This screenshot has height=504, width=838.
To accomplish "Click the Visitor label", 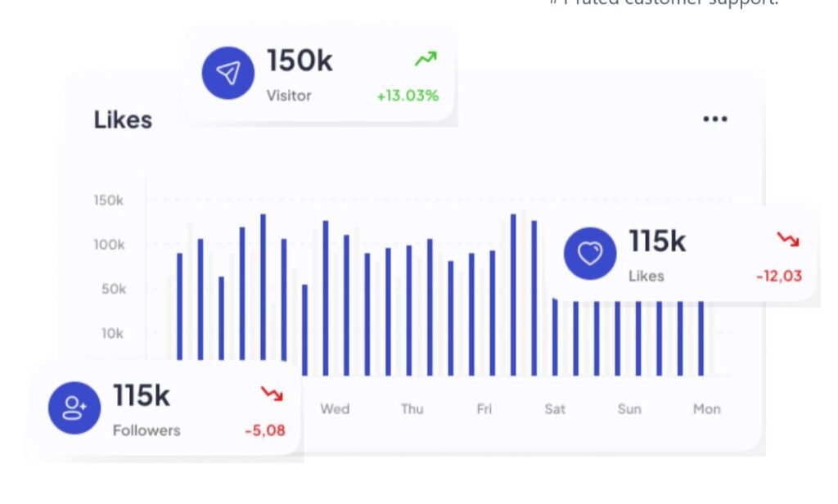I will [x=289, y=96].
